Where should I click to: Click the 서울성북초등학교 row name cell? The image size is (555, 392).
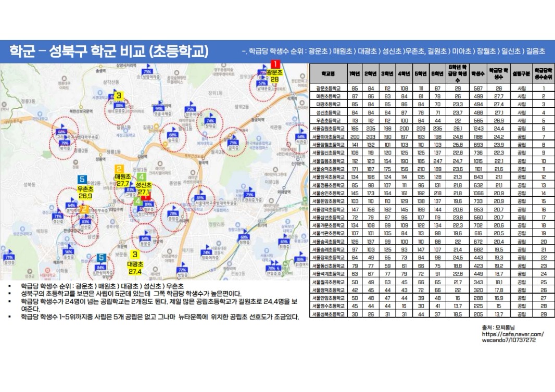pos(328,314)
